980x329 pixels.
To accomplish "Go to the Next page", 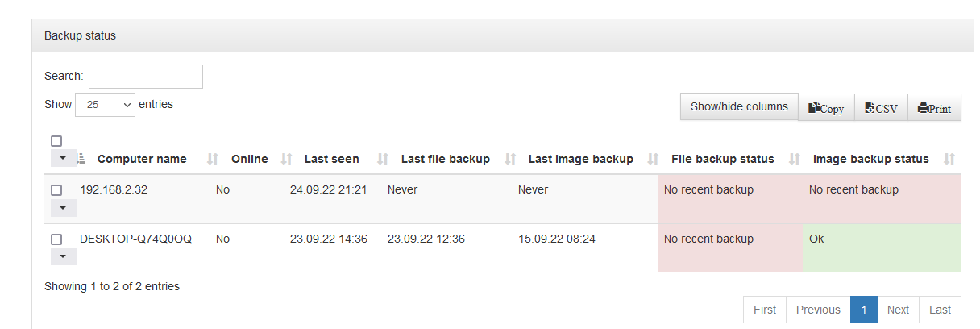I will pos(898,310).
